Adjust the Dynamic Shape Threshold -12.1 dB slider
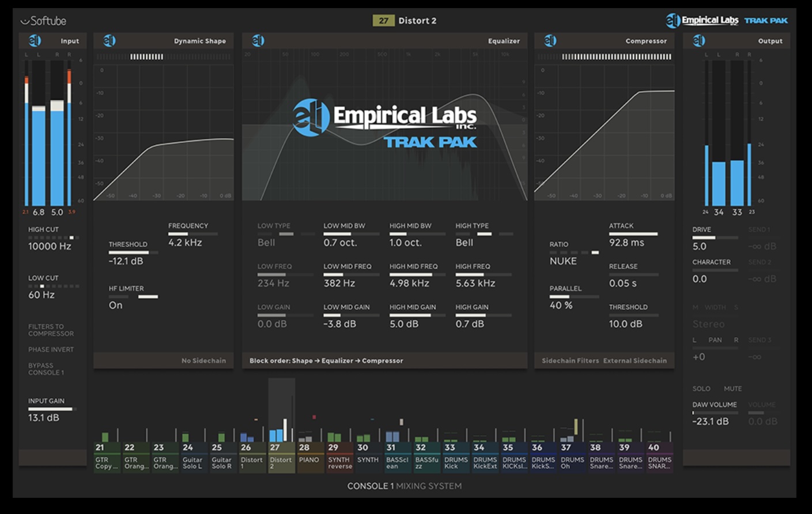Image resolution: width=812 pixels, height=514 pixels. point(133,252)
